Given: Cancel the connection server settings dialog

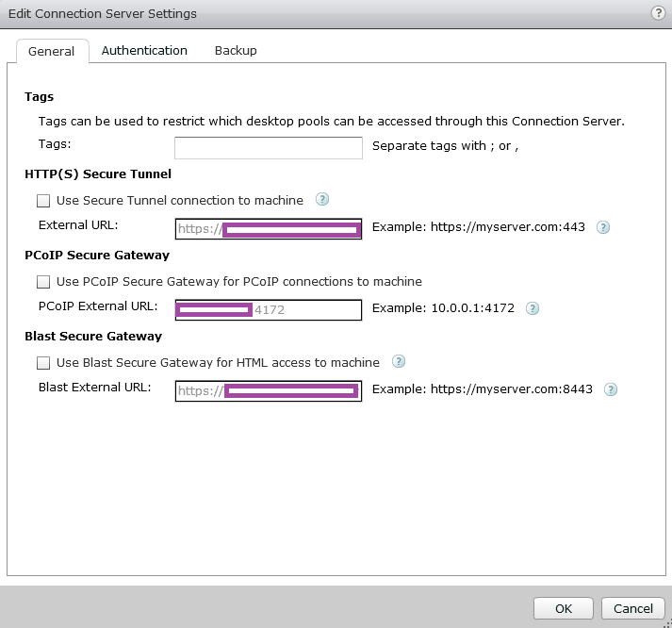Looking at the screenshot, I should coord(633,608).
